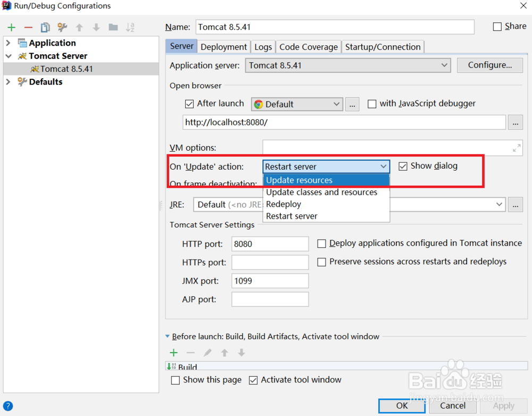The image size is (532, 416).
Task: Toggle the Show dialog checkbox
Action: coord(403,167)
